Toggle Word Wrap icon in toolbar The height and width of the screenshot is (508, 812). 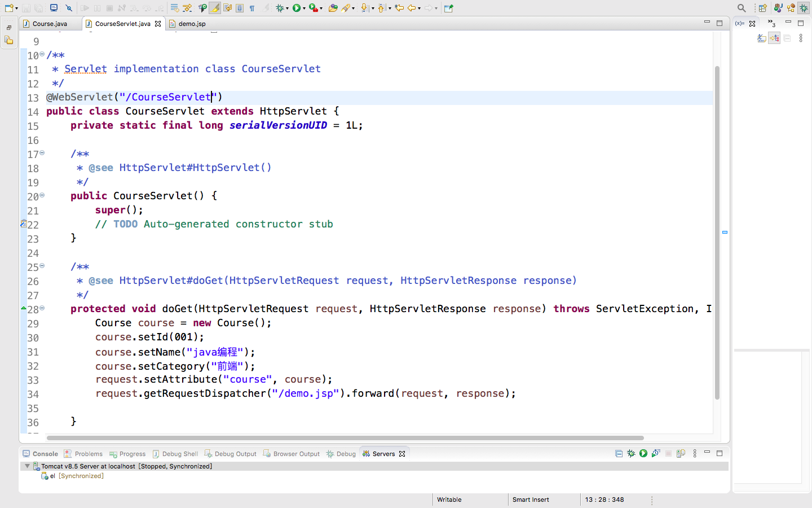click(227, 8)
